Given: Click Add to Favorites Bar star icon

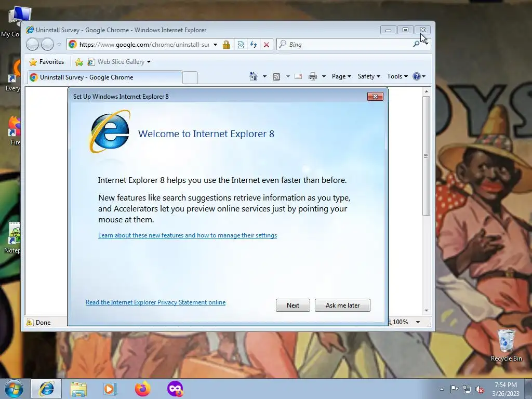Looking at the screenshot, I should pyautogui.click(x=79, y=62).
